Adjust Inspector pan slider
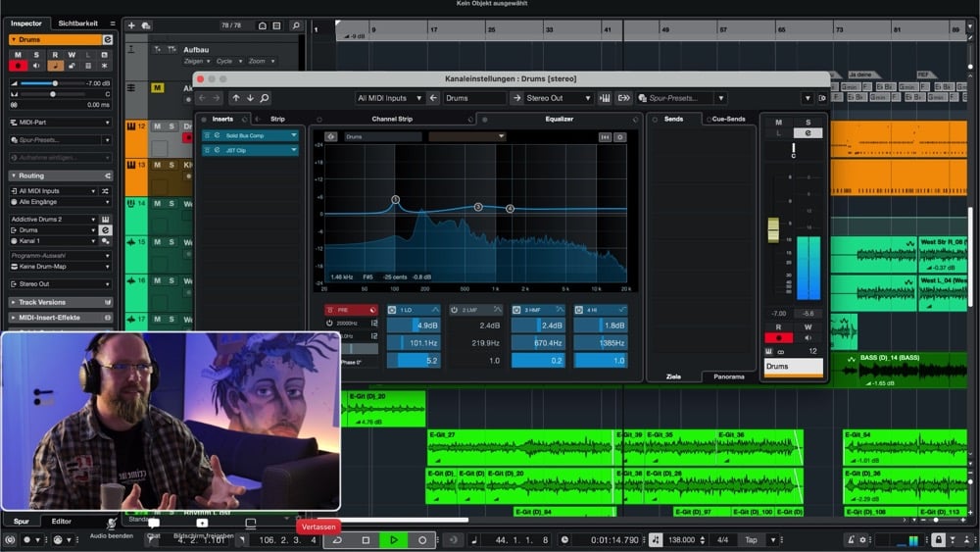The height and width of the screenshot is (552, 980). pyautogui.click(x=53, y=94)
